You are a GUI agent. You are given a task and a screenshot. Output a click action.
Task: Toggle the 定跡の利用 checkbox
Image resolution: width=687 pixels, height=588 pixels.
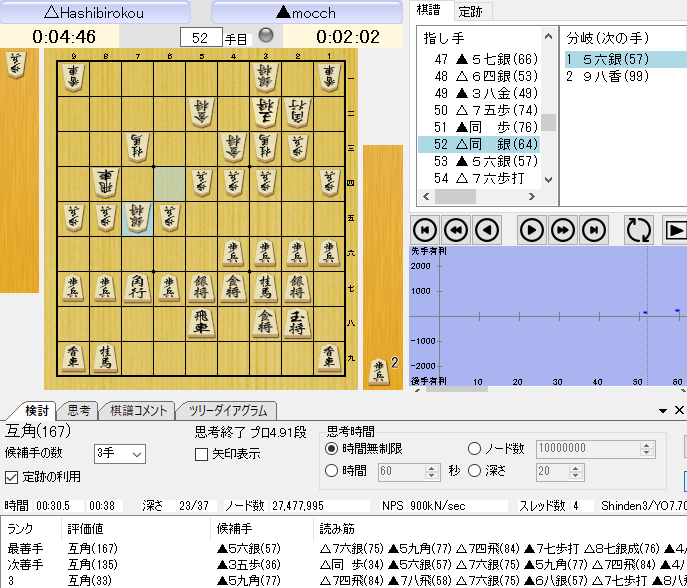(x=11, y=477)
